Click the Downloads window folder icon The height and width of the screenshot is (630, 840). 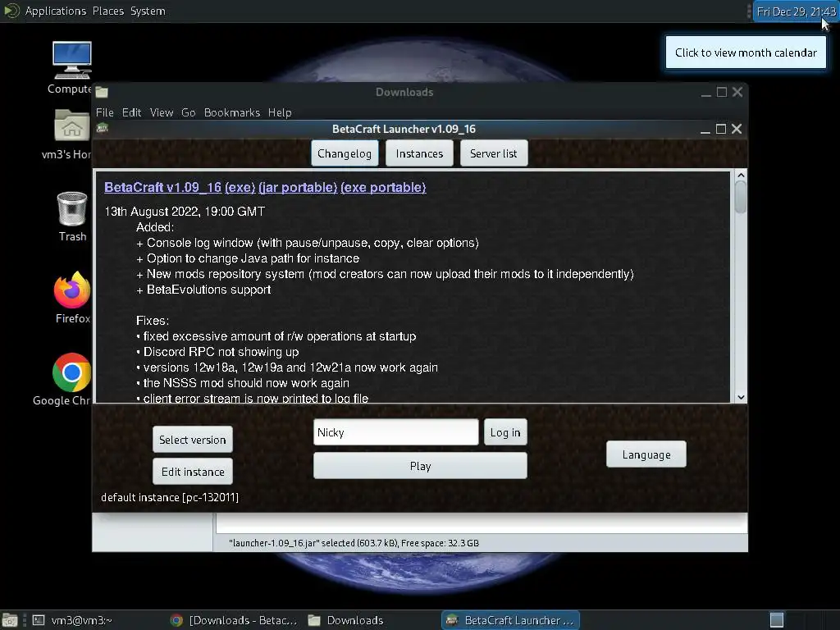102,92
